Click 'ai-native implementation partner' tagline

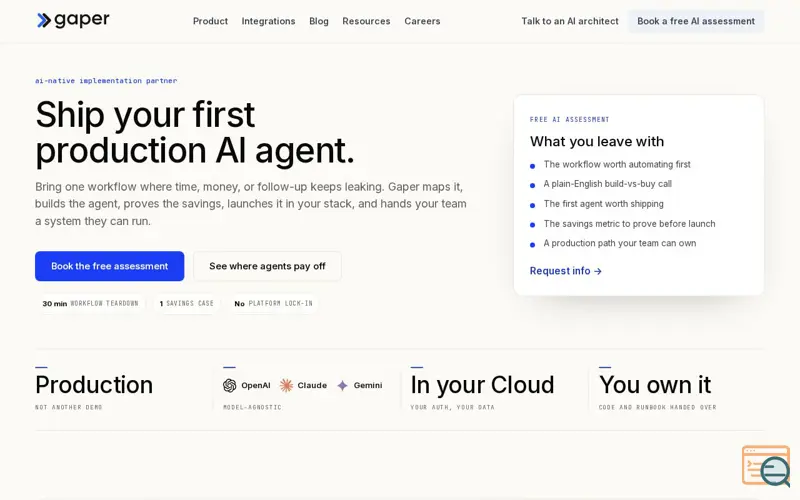(x=106, y=81)
